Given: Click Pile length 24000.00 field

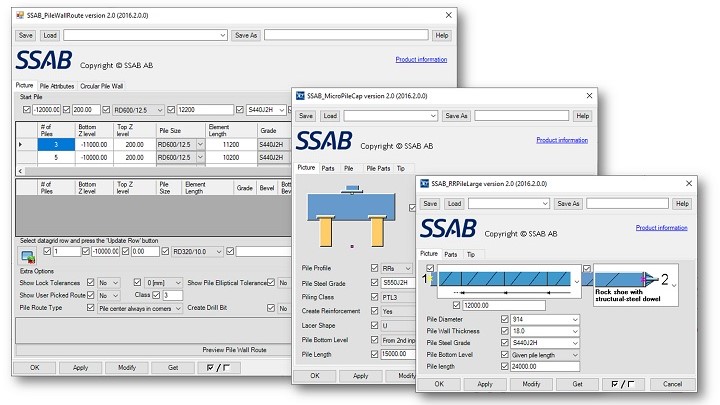Looking at the screenshot, I should click(545, 366).
